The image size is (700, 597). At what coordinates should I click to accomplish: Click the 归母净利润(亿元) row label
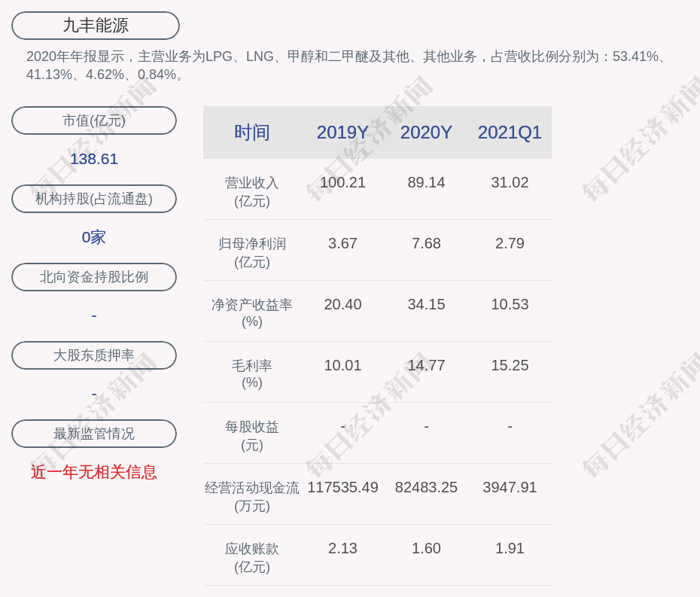(x=252, y=253)
